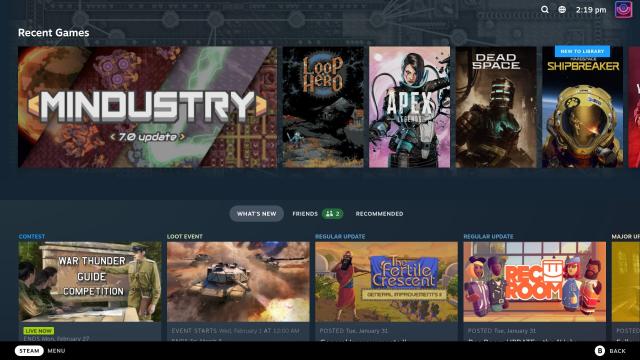Open The Fertile Crescent update card
Screen dimensions: 640x360
[x=386, y=282]
